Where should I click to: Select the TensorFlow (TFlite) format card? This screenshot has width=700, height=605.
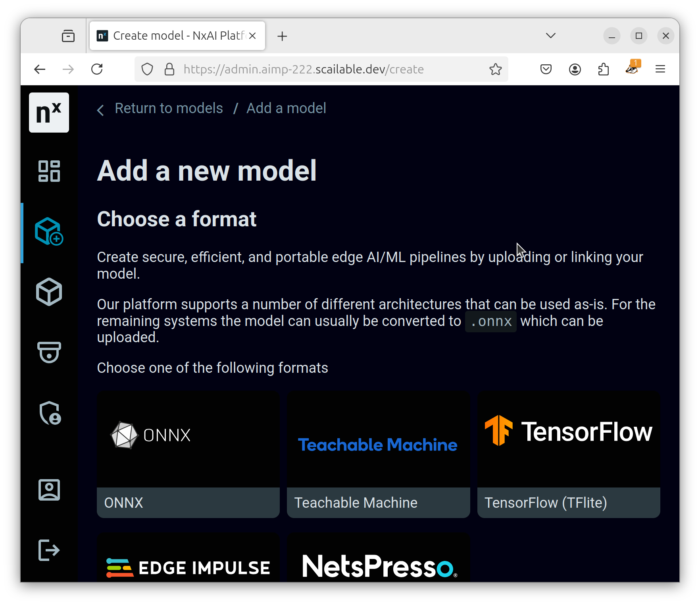click(x=568, y=455)
